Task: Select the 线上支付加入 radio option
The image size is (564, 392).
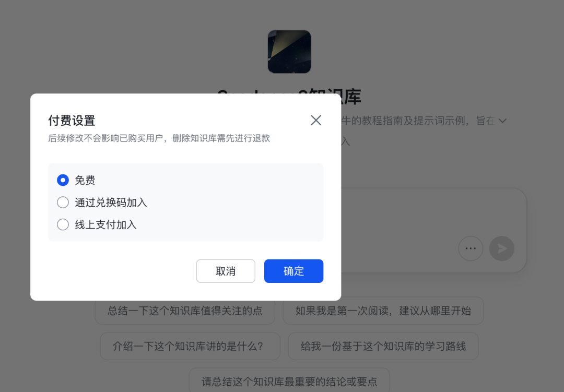Action: 63,225
